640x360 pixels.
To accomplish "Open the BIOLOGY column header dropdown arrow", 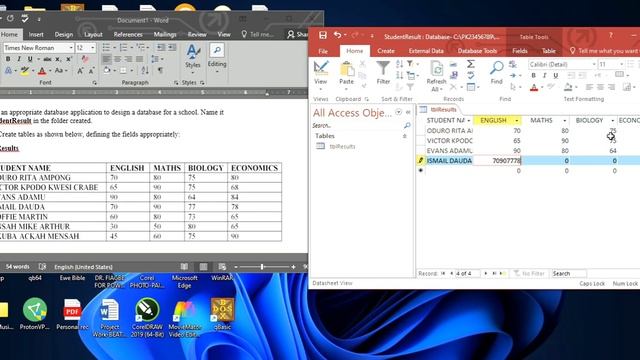I will click(x=612, y=120).
